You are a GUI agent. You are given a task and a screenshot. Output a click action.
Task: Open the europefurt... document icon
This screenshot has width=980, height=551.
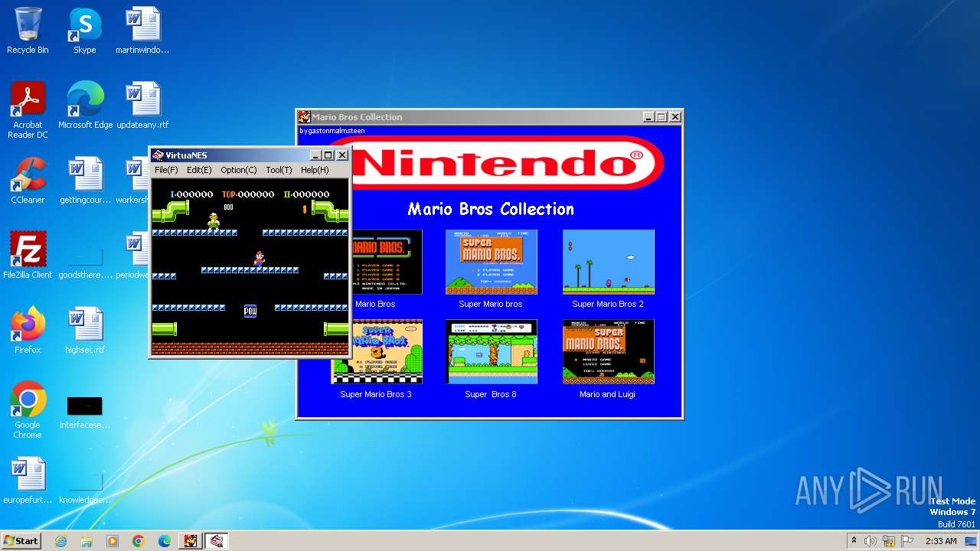coord(28,481)
